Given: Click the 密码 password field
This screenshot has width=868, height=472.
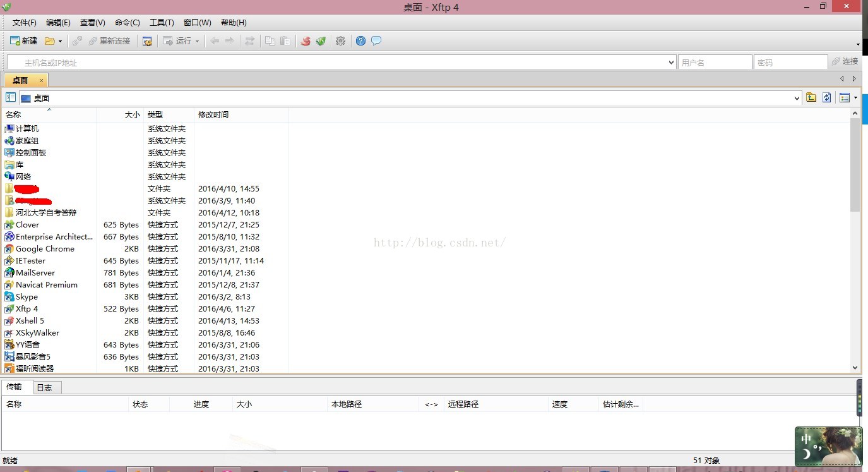Looking at the screenshot, I should click(x=790, y=63).
